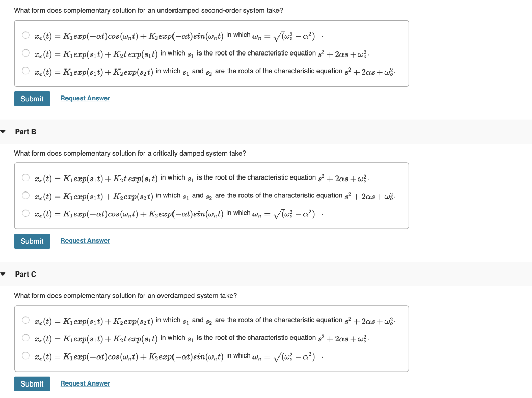
Task: Select Part B sinusoidal answer option
Action: (x=25, y=213)
